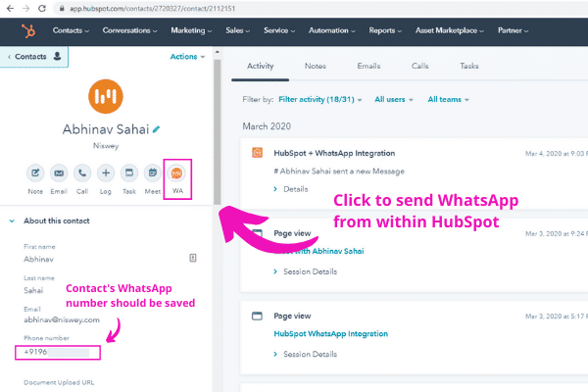588x392 pixels.
Task: Open the Marketing navigation menu
Action: [x=191, y=30]
